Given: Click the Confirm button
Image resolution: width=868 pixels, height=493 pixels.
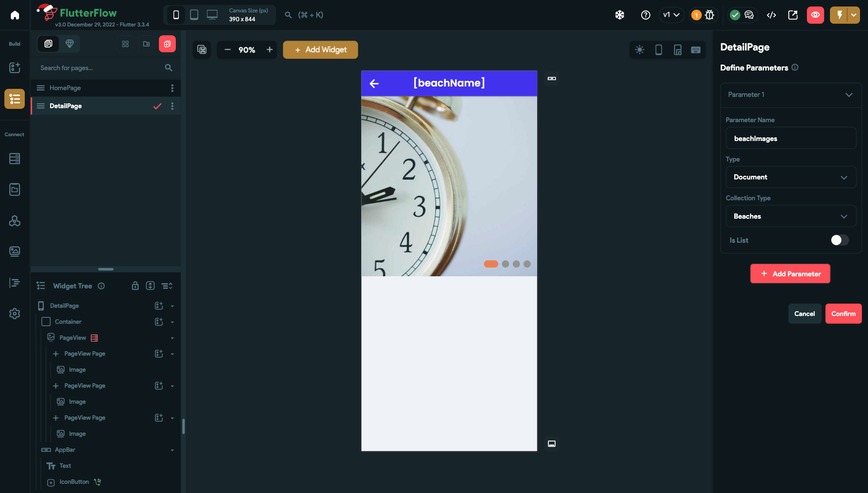Looking at the screenshot, I should [843, 314].
